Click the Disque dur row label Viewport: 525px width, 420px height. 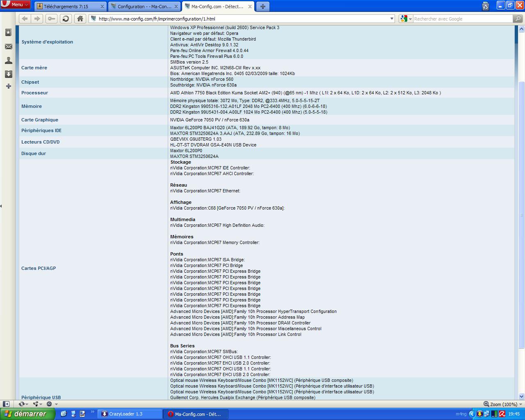tap(34, 153)
